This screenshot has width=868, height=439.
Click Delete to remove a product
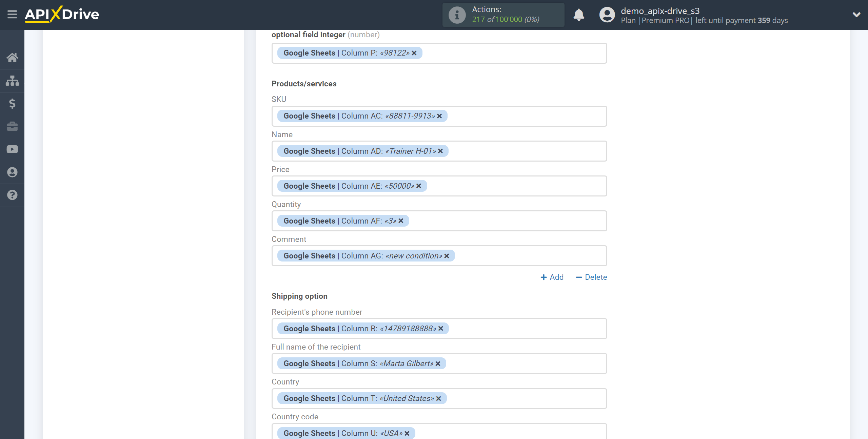(591, 277)
